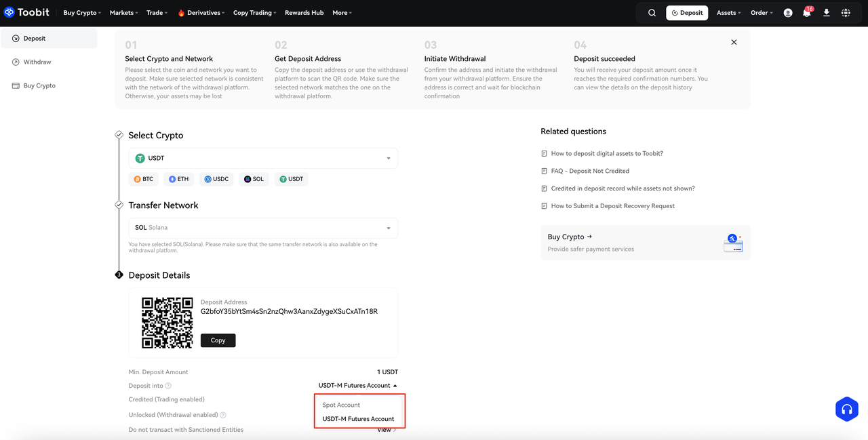
Task: Open 'Credited in deposit record while assets not shown?'
Action: point(623,188)
